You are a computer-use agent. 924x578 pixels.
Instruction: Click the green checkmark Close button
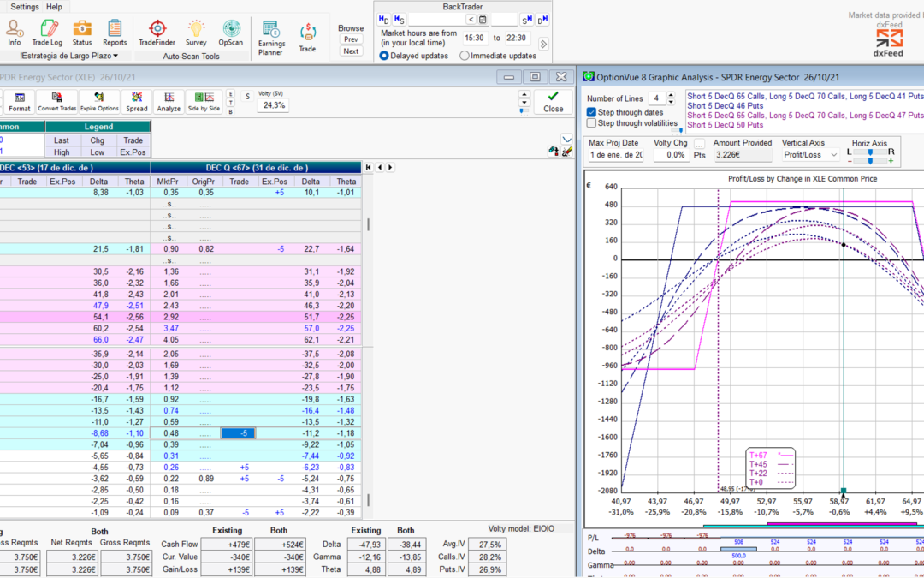tap(553, 101)
